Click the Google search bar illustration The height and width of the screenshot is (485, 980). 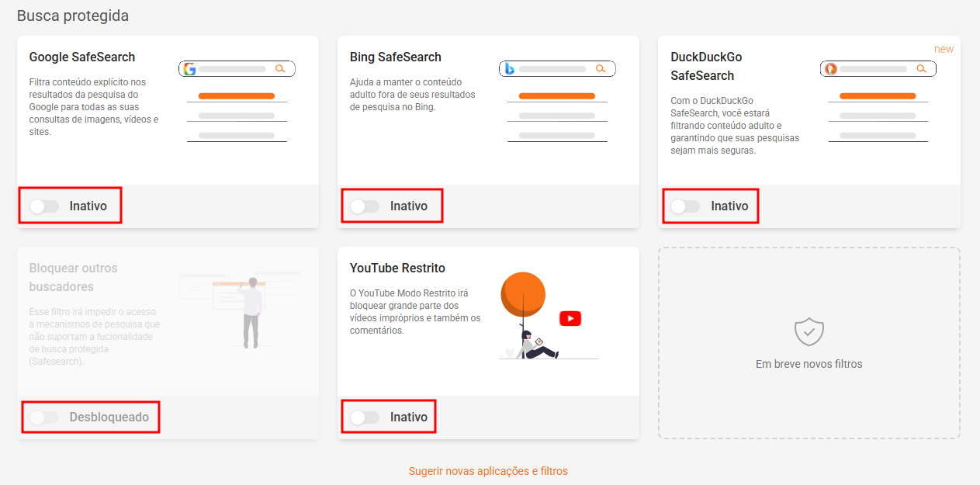pos(237,69)
